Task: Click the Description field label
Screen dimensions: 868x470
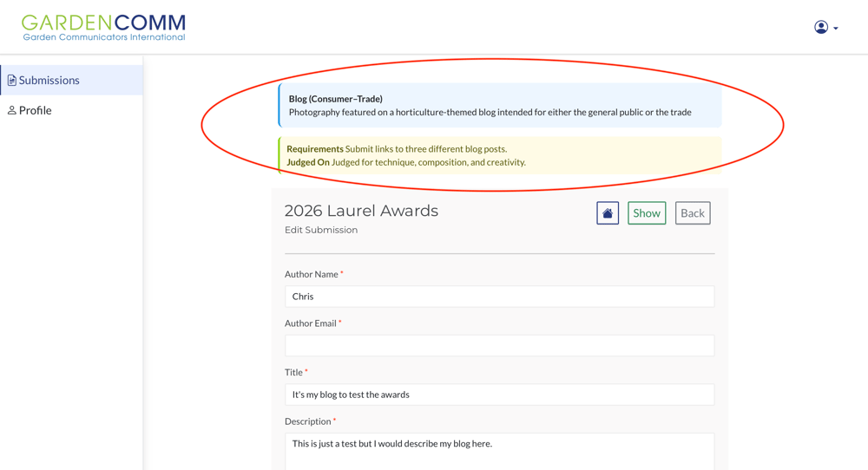Action: 307,421
